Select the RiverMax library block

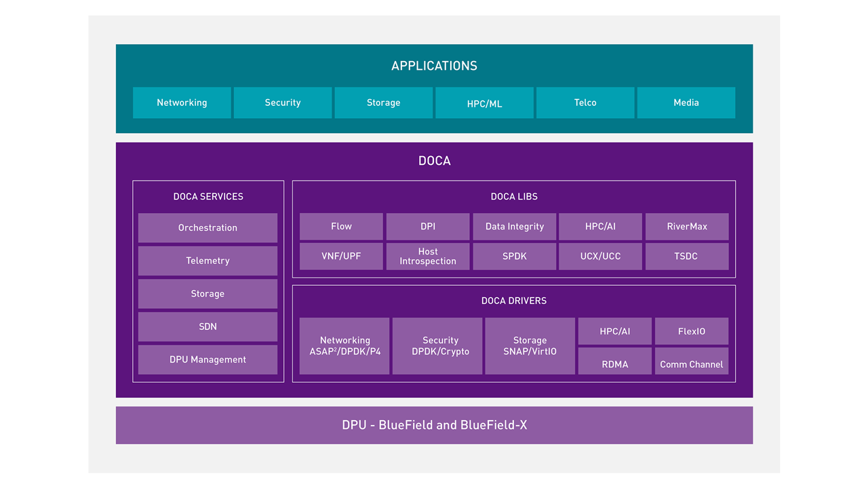tap(687, 227)
